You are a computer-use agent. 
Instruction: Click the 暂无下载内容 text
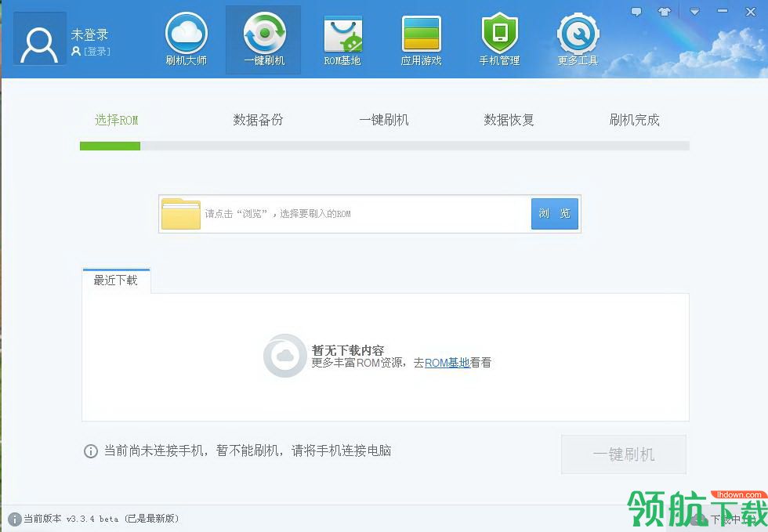pyautogui.click(x=348, y=350)
